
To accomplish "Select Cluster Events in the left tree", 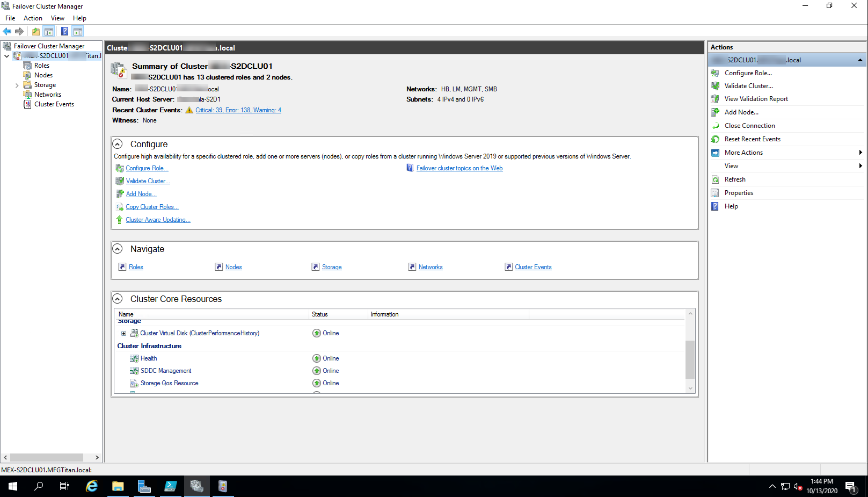I will [x=54, y=104].
